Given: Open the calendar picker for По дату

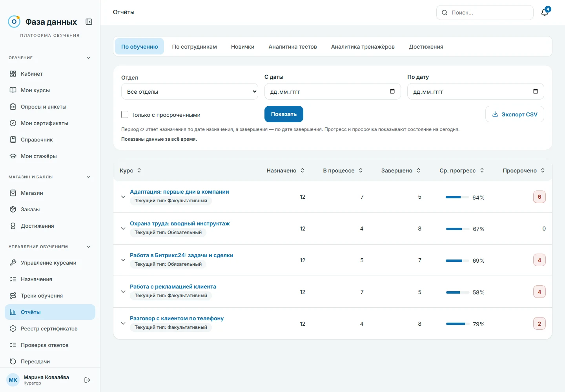Looking at the screenshot, I should tap(535, 91).
